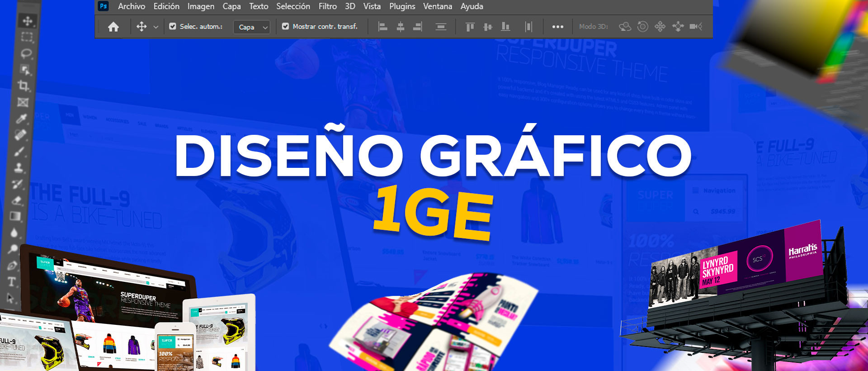Open the Capa dropdown in options bar

coord(252,27)
